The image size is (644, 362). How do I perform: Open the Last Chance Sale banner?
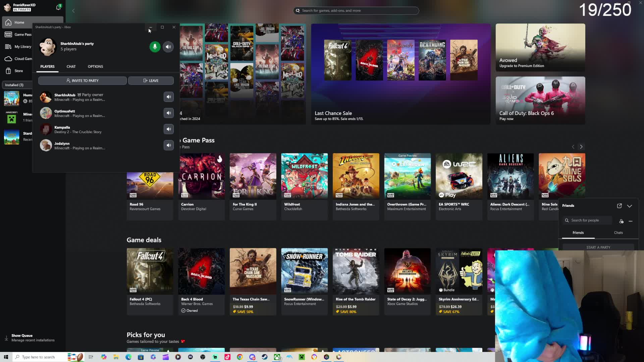tap(401, 74)
